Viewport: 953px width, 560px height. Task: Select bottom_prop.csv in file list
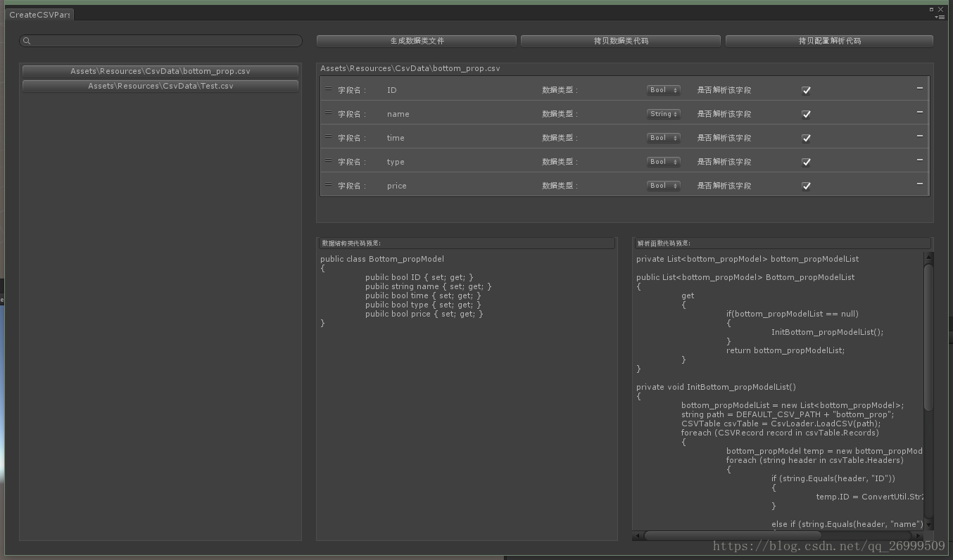(160, 71)
